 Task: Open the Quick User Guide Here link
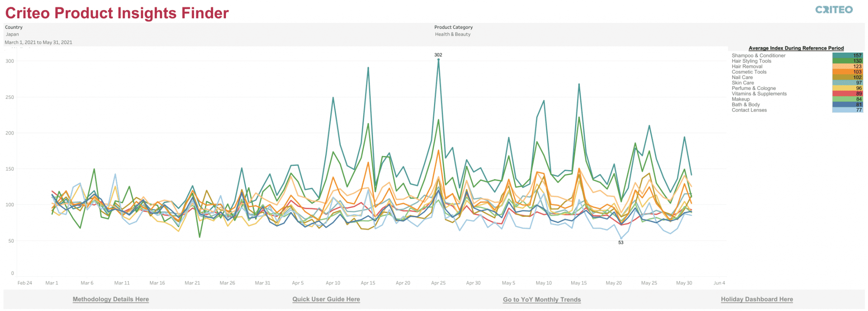(326, 299)
